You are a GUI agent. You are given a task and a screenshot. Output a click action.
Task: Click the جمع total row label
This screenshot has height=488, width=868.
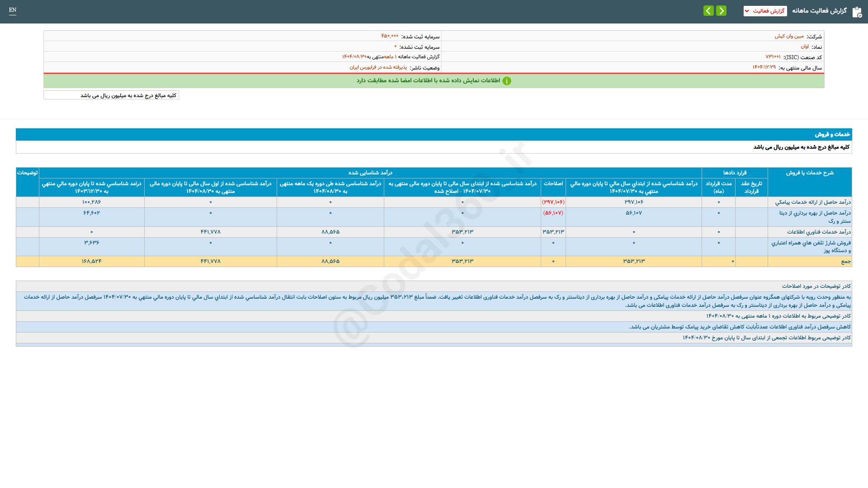tap(845, 262)
